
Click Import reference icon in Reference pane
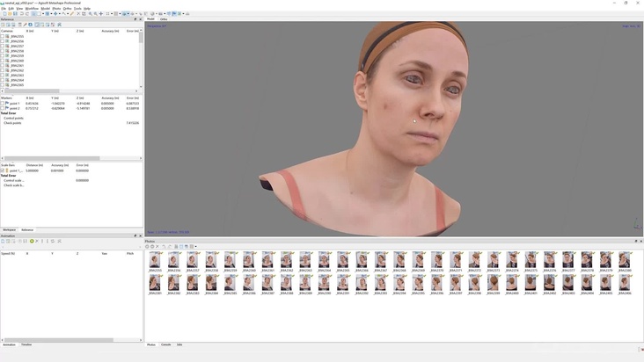pyautogui.click(x=3, y=25)
